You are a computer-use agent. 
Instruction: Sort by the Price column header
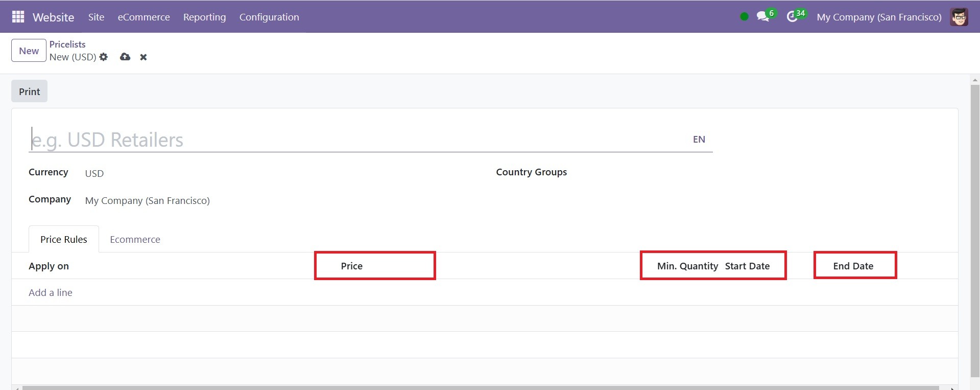(x=352, y=266)
